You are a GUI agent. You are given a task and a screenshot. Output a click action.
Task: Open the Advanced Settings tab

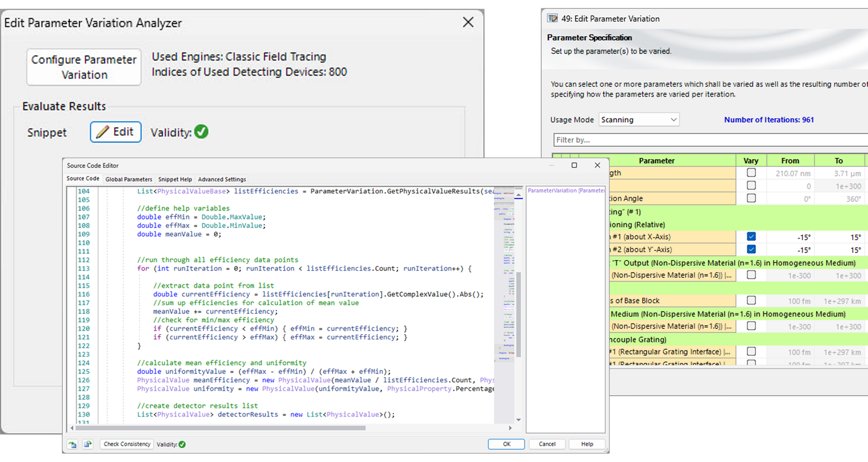click(x=222, y=179)
